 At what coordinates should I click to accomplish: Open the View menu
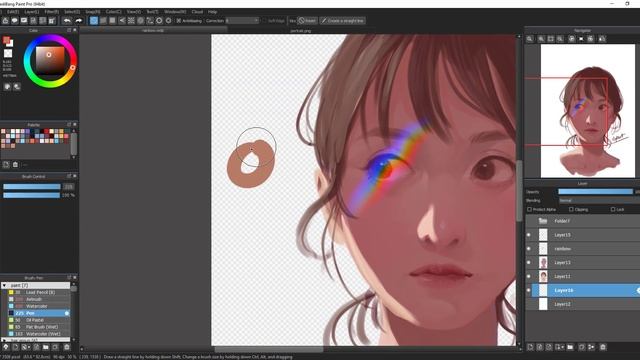[x=133, y=12]
